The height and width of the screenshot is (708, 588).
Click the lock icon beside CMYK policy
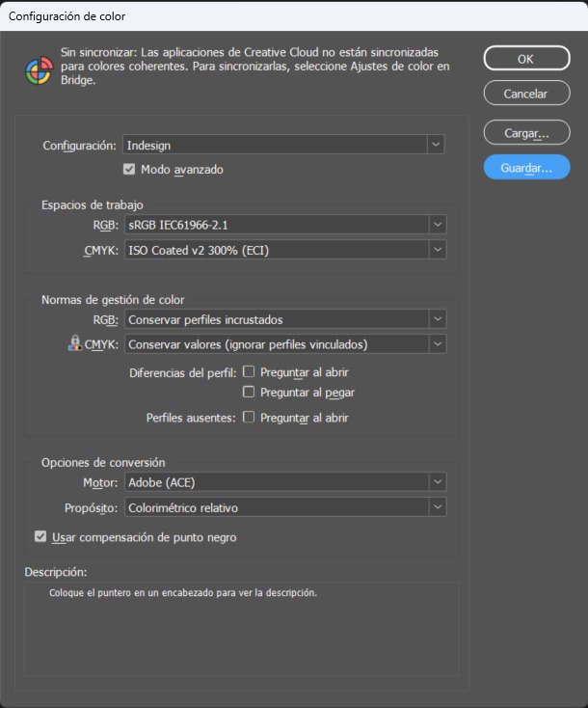click(x=74, y=343)
